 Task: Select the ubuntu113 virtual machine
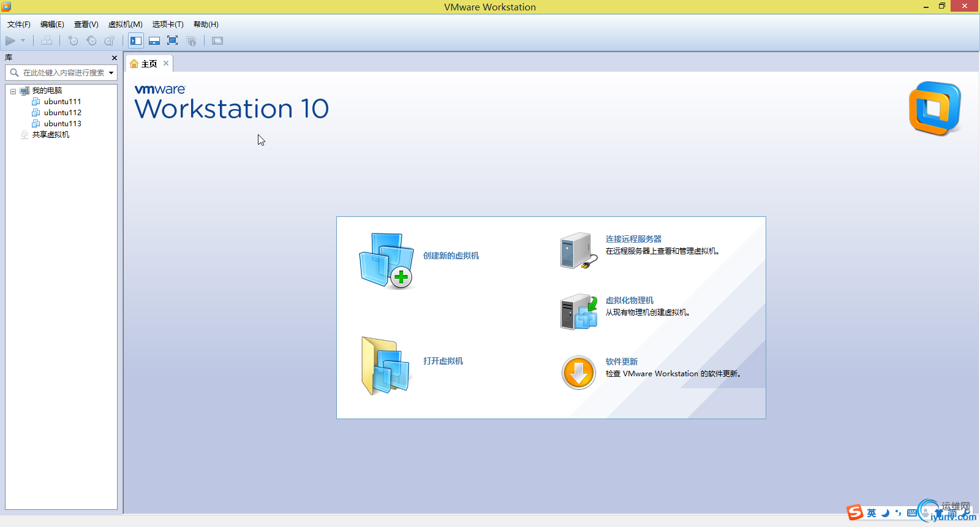62,124
